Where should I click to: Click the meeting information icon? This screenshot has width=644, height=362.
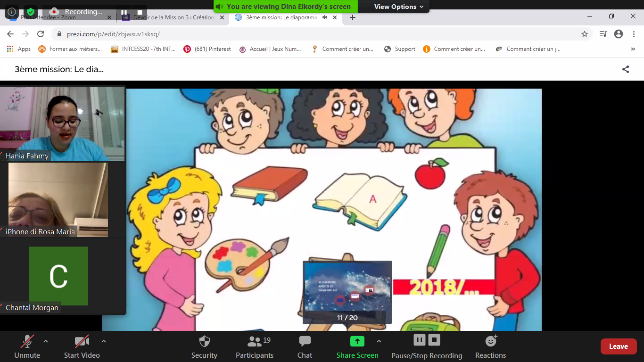(12, 12)
